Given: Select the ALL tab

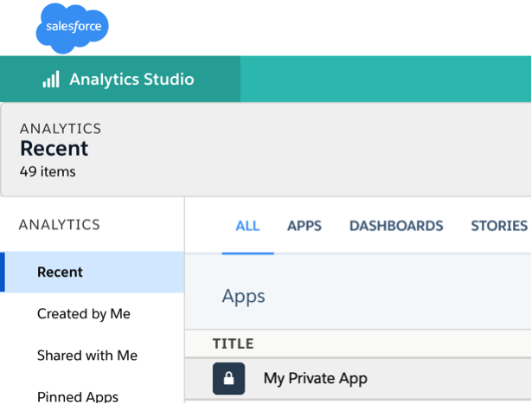Looking at the screenshot, I should [247, 226].
